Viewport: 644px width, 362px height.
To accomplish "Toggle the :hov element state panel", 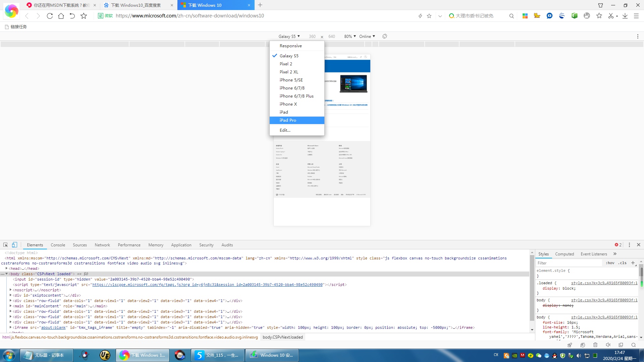I will [610, 263].
